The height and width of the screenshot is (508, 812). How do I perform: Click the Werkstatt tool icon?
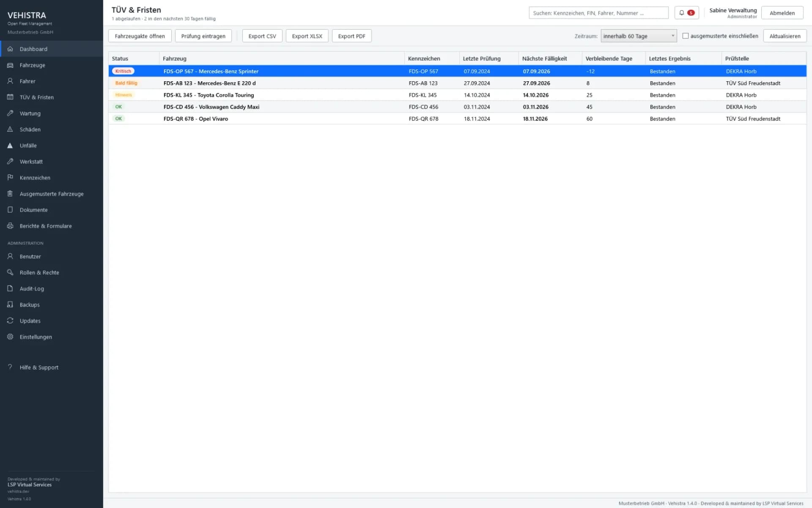click(10, 162)
